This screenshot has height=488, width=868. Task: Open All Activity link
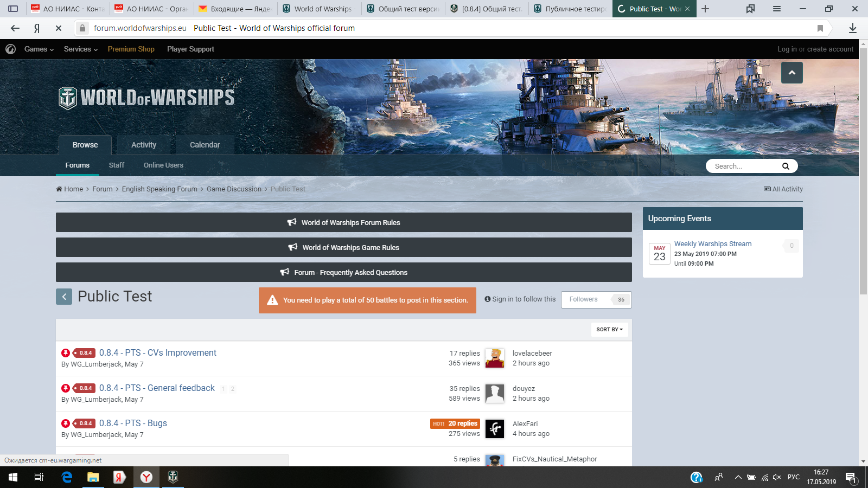pos(783,189)
